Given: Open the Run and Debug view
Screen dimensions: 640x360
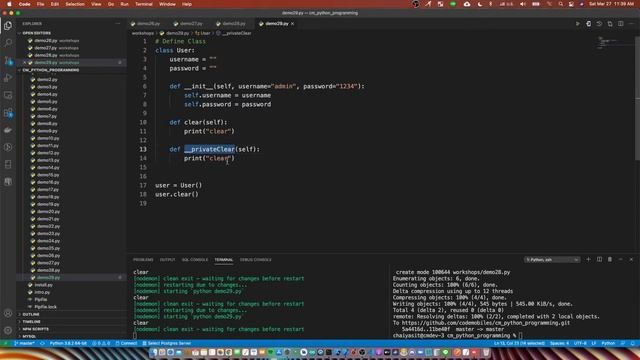Looking at the screenshot, I should (8, 78).
